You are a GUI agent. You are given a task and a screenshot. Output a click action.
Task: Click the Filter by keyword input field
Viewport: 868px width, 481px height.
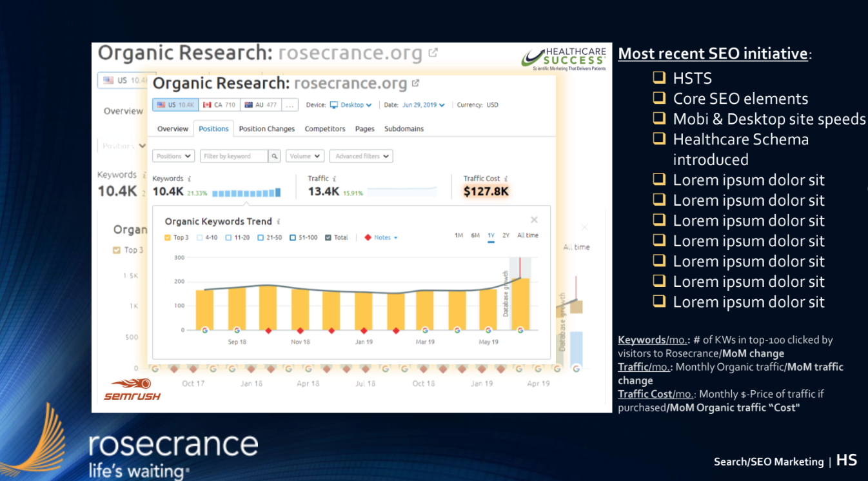pos(233,156)
